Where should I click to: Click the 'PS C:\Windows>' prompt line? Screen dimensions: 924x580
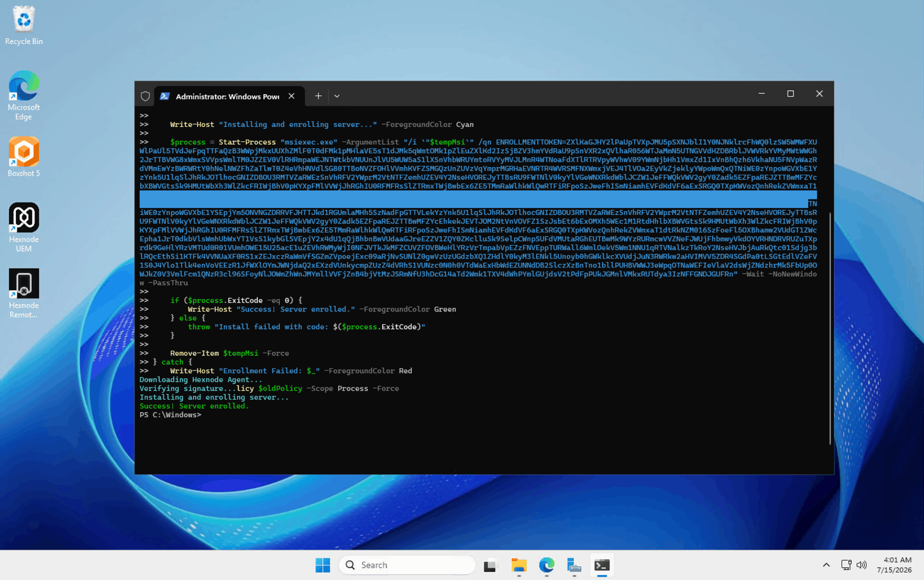click(170, 415)
